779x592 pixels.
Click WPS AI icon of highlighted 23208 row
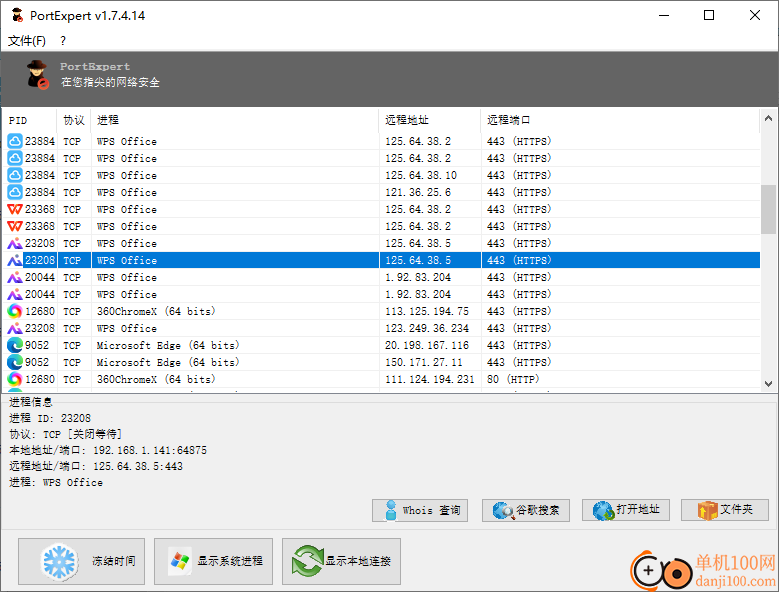[15, 260]
